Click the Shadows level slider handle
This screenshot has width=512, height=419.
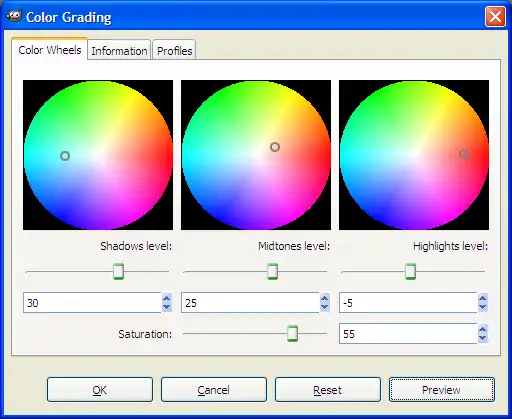(118, 271)
